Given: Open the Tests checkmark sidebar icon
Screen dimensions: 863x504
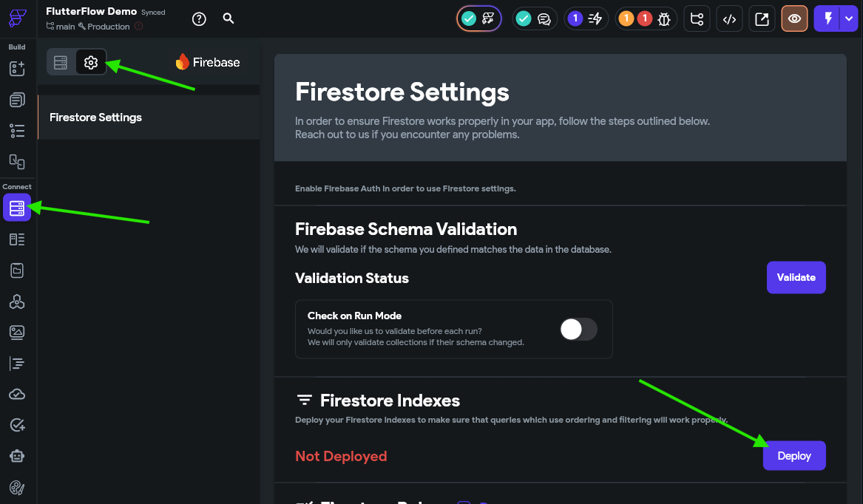Looking at the screenshot, I should click(x=17, y=425).
